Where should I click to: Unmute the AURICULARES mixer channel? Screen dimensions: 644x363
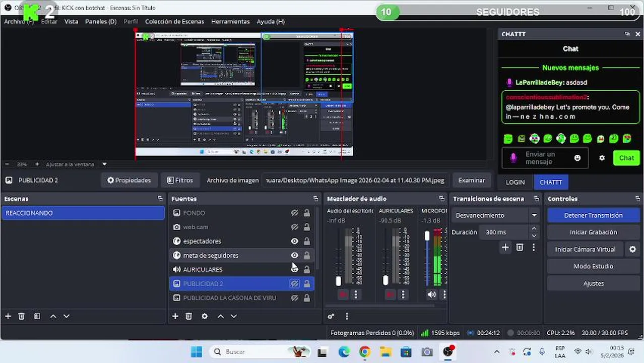click(390, 294)
